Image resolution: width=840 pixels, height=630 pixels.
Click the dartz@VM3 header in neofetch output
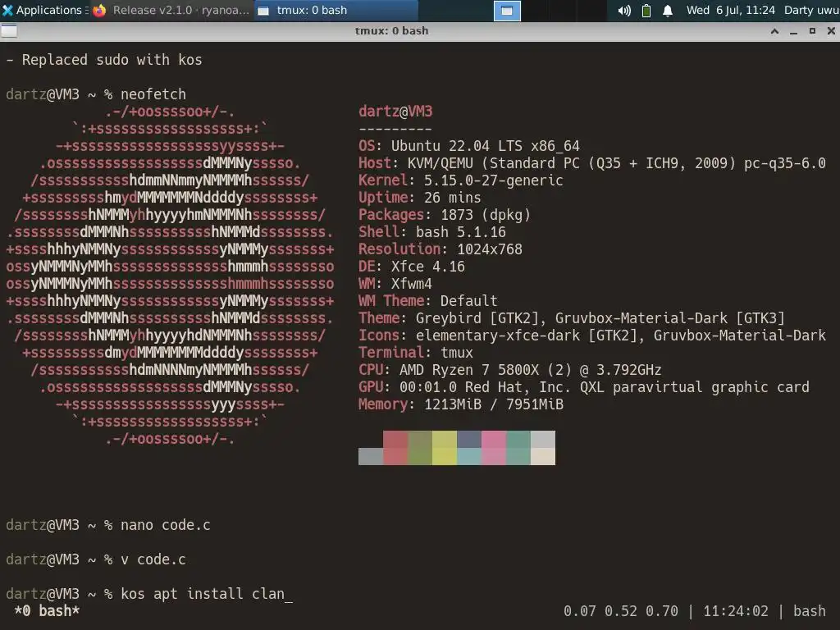pyautogui.click(x=395, y=112)
